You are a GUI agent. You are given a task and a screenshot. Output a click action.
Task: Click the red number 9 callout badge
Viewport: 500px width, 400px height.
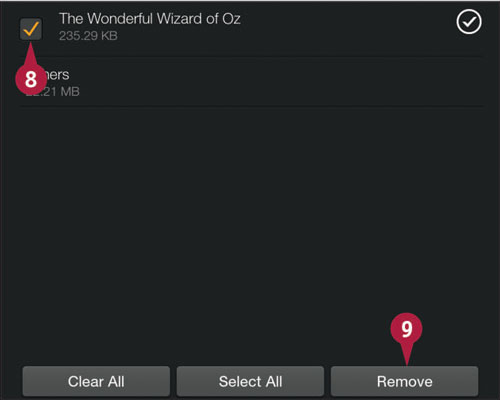(x=406, y=329)
